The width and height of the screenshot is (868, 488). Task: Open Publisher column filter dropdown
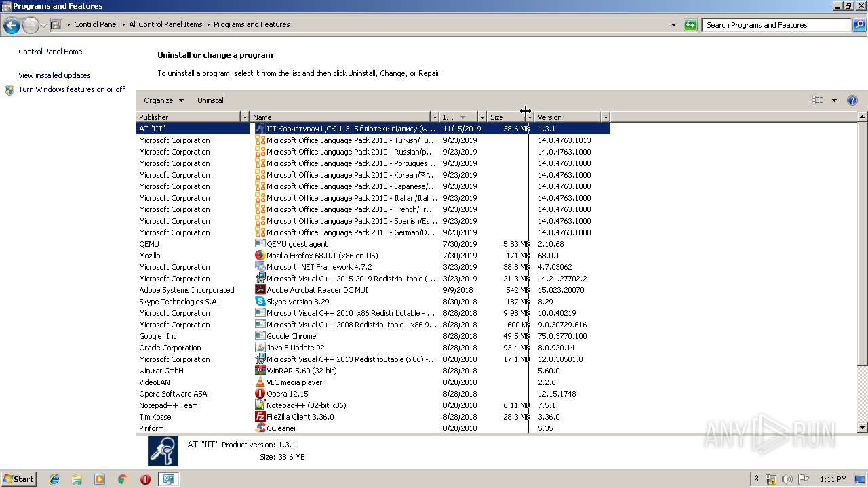(245, 117)
